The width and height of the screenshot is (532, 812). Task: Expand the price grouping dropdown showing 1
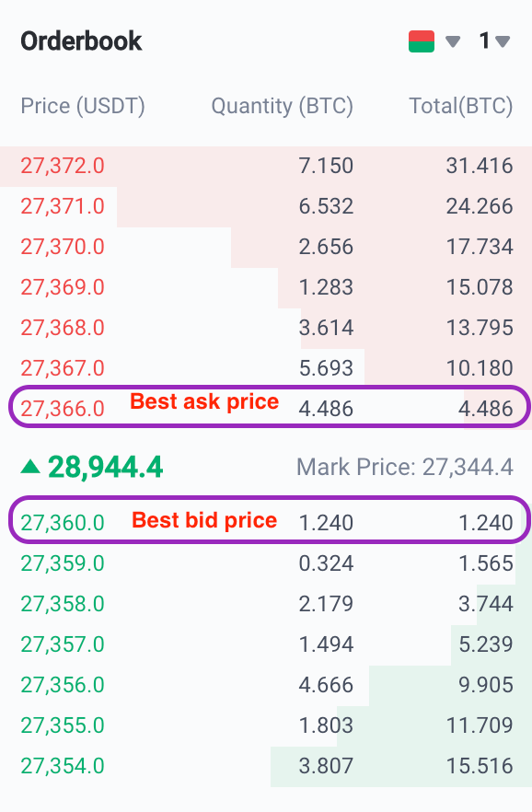495,41
